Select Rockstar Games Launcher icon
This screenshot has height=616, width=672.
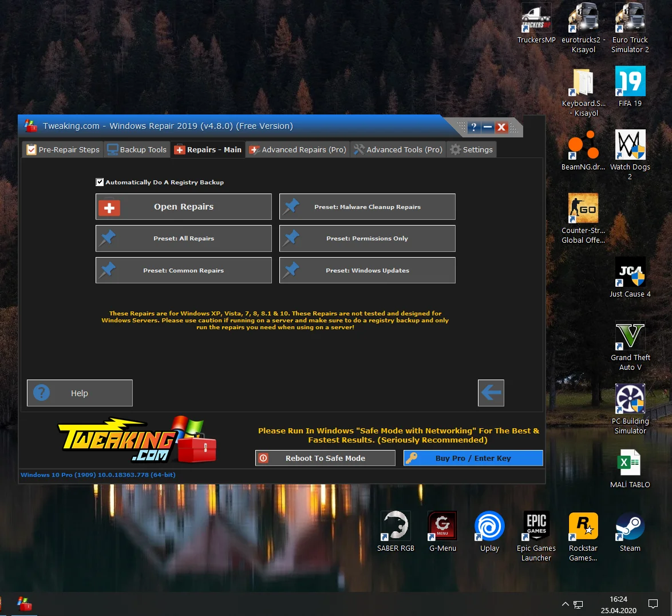[x=583, y=536]
